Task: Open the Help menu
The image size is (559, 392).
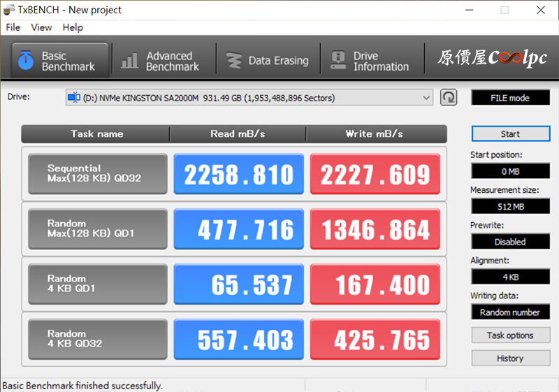Action: tap(73, 27)
